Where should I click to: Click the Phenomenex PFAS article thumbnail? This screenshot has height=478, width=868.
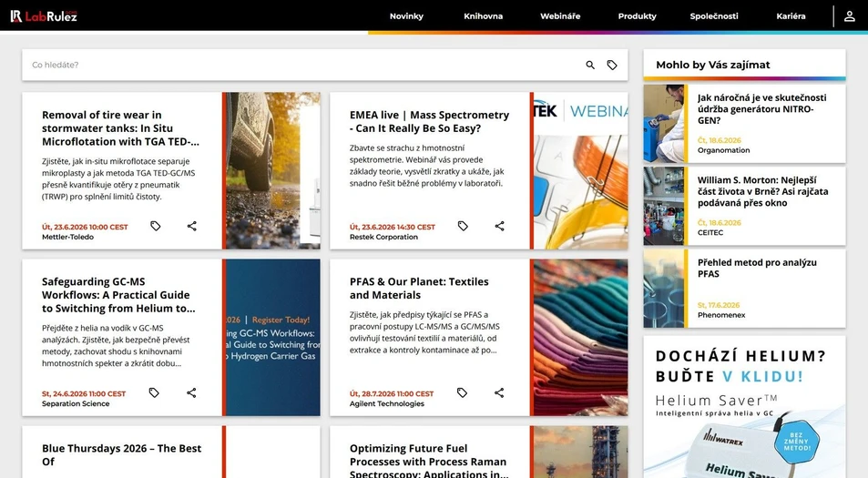[x=663, y=289]
